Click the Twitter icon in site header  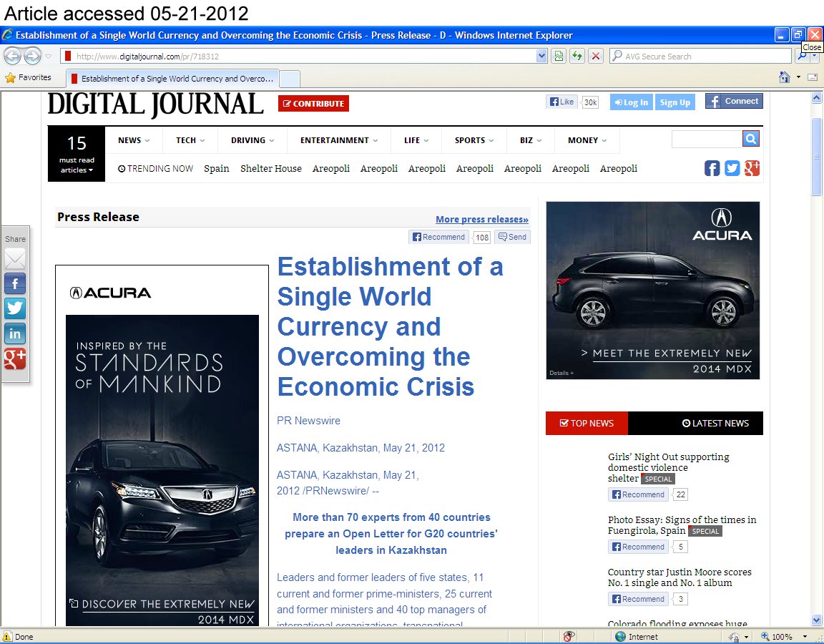pyautogui.click(x=732, y=168)
